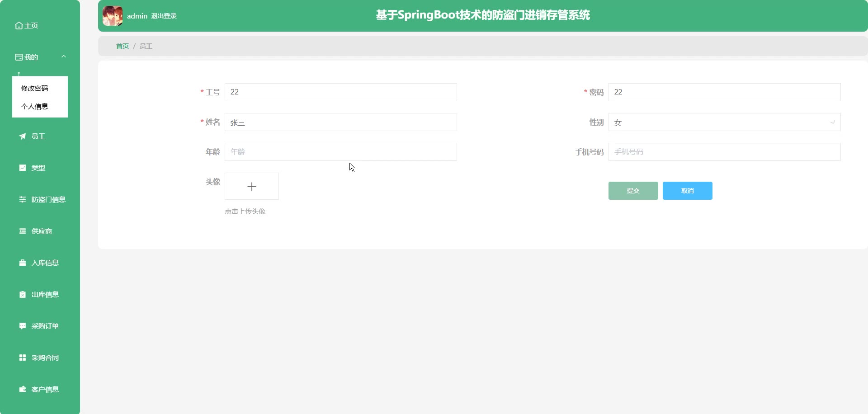Image resolution: width=868 pixels, height=414 pixels.
Task: Collapse the 我的 submenu chevron
Action: point(64,57)
